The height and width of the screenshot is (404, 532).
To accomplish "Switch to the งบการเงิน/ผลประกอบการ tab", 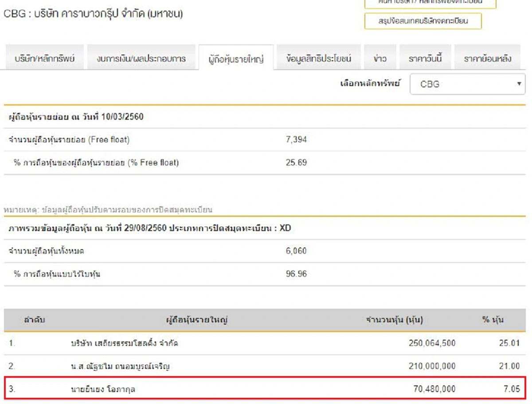I will tap(141, 58).
